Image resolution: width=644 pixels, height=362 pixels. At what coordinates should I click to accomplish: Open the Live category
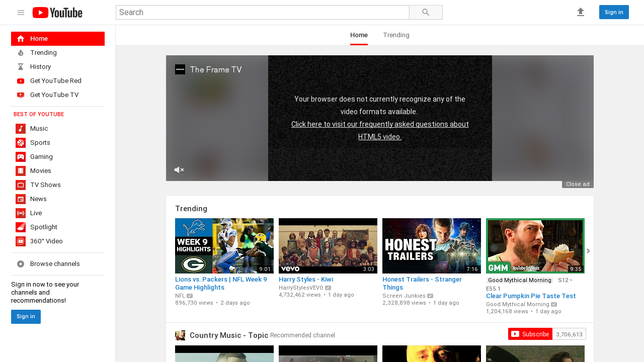pyautogui.click(x=58, y=213)
